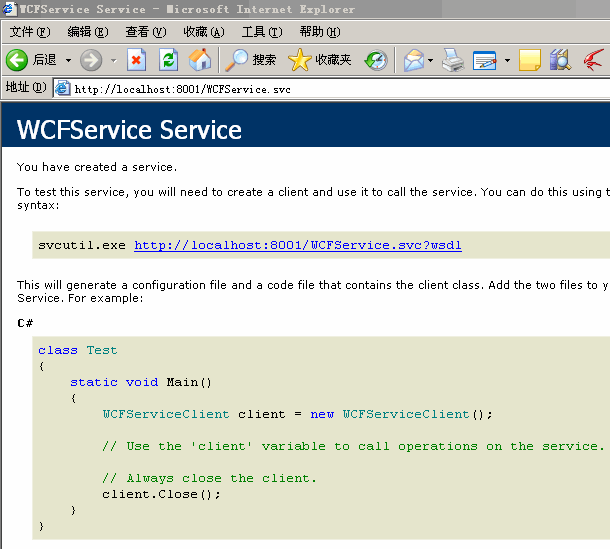Image resolution: width=610 pixels, height=549 pixels.
Task: Click the page icon in address bar
Action: [62, 89]
